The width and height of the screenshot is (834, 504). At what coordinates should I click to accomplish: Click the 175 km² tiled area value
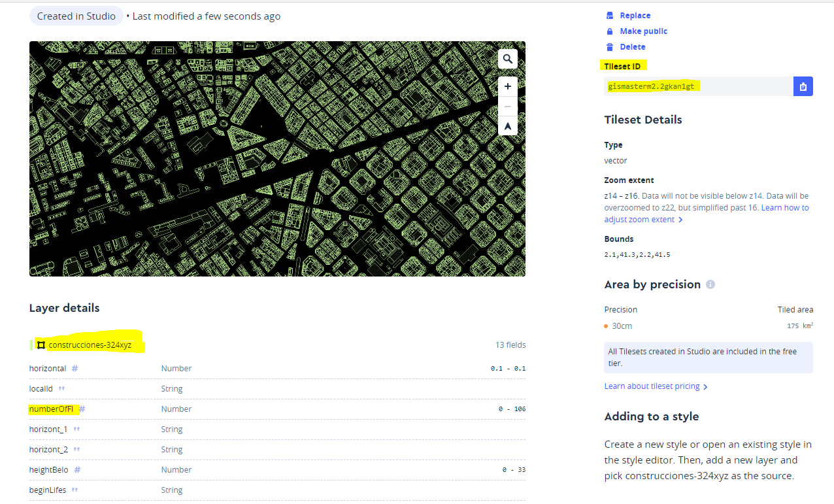pyautogui.click(x=800, y=325)
